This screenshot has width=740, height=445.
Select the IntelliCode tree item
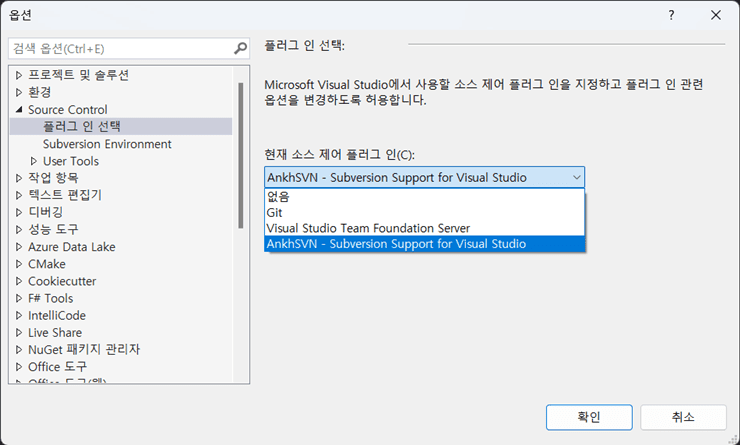point(57,315)
